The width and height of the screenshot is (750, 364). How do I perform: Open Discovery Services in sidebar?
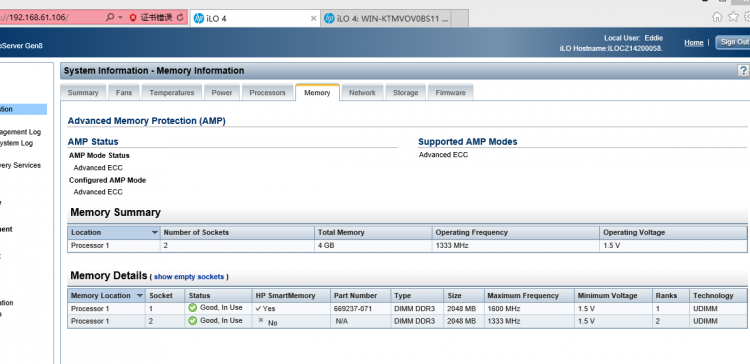pos(21,165)
